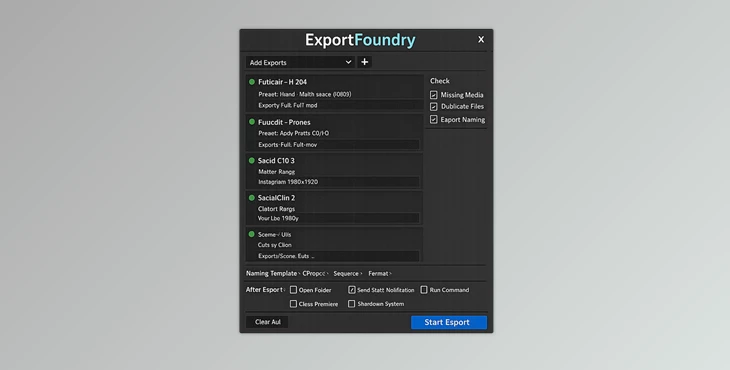Expand the Fermat naming template token
The width and height of the screenshot is (730, 370).
tap(380, 274)
